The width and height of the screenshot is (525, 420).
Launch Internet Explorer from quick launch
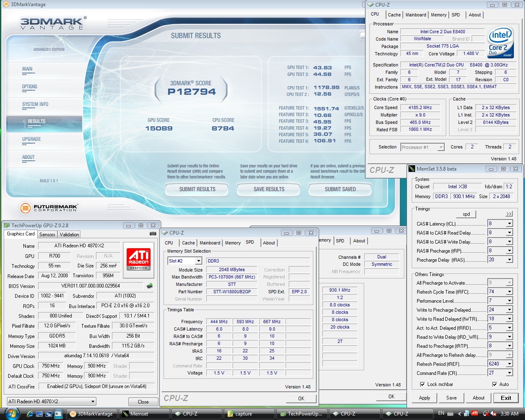pos(30,414)
